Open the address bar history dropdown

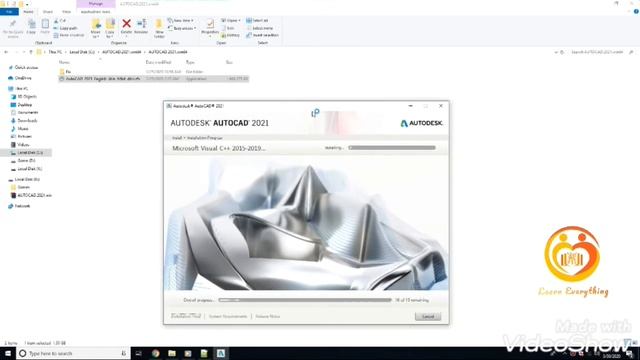click(x=556, y=52)
